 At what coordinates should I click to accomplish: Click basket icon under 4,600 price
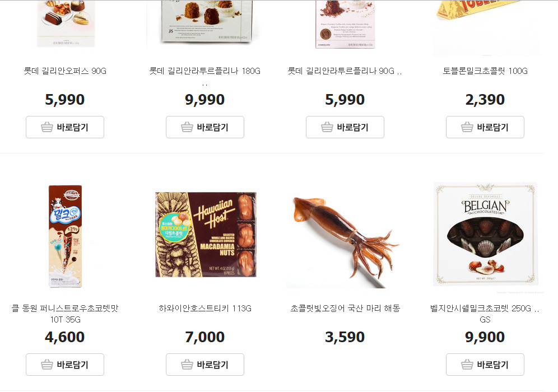pos(47,365)
